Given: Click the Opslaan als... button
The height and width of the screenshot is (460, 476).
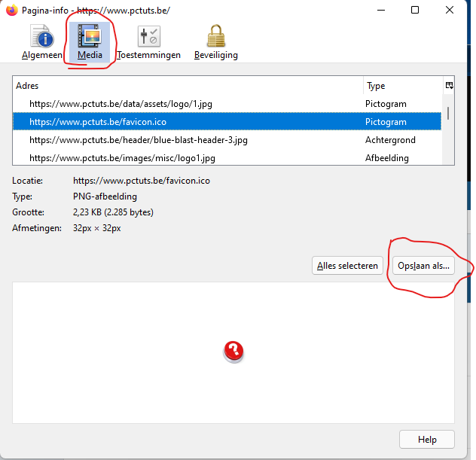Looking at the screenshot, I should 423,266.
